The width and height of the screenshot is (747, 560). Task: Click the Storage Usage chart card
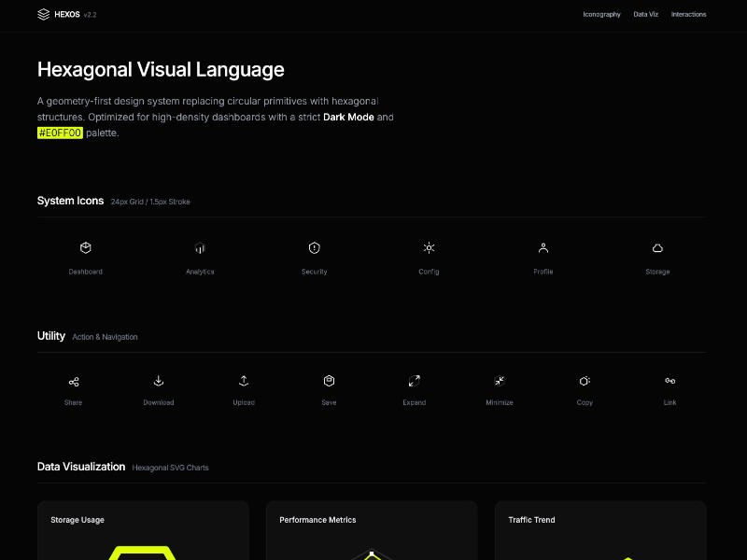(x=143, y=530)
